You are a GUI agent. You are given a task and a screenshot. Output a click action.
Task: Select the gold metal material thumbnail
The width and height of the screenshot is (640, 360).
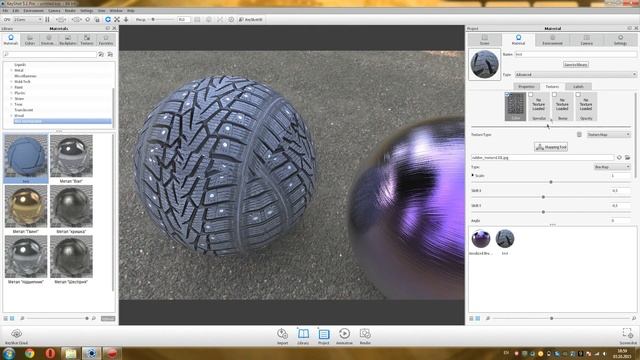[x=26, y=206]
